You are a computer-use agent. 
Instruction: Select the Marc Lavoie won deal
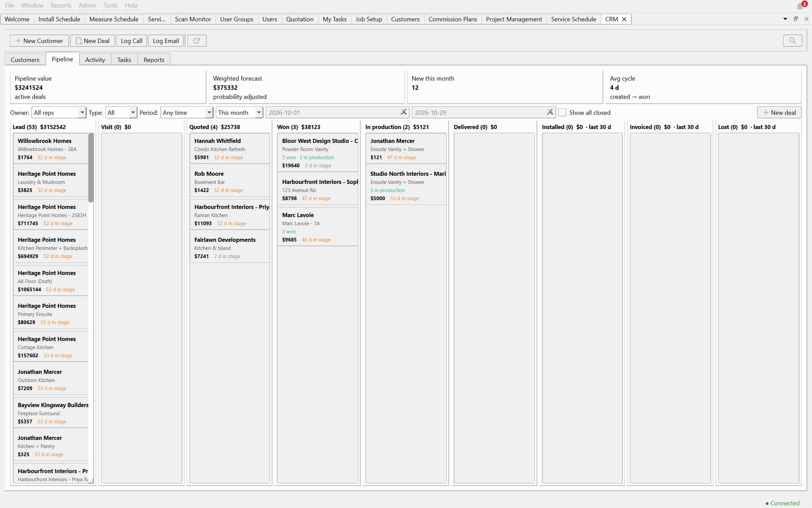pos(318,227)
